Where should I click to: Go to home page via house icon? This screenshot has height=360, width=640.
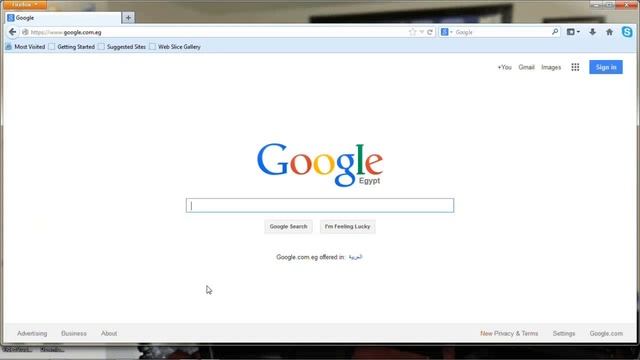609,32
